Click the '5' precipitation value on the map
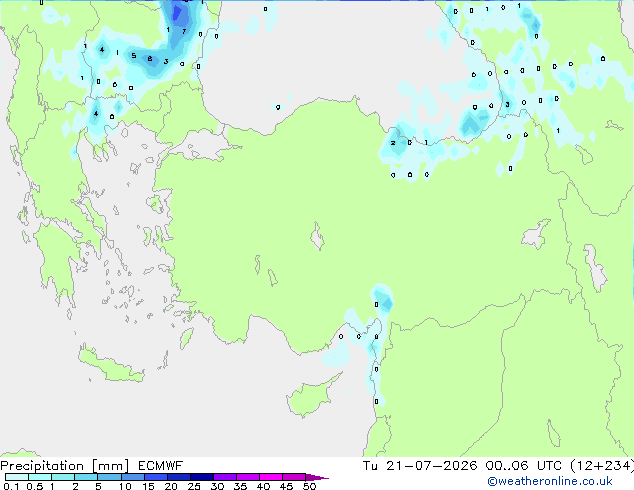 [x=133, y=55]
